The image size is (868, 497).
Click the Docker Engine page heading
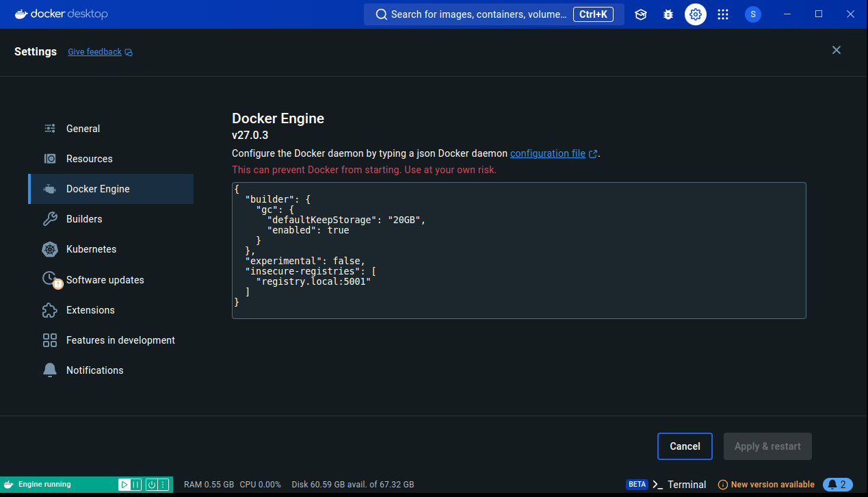coord(278,118)
